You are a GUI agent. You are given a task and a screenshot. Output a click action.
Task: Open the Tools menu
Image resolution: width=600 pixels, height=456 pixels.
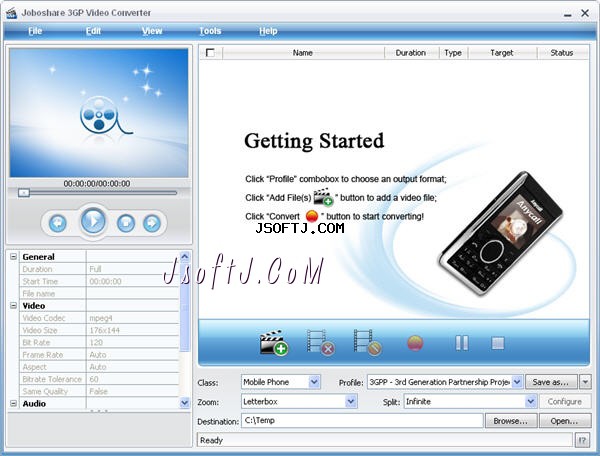[210, 31]
